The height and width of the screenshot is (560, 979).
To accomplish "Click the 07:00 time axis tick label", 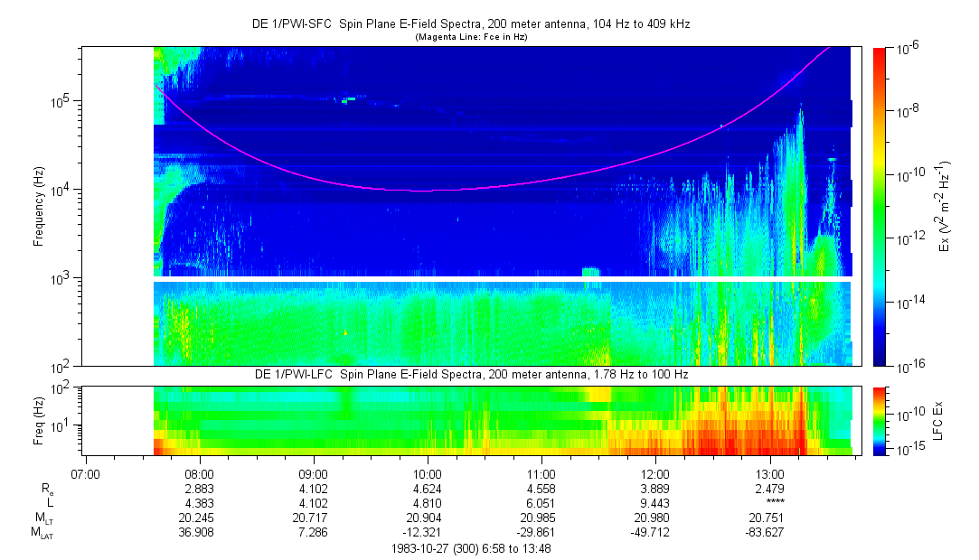I will [x=85, y=473].
